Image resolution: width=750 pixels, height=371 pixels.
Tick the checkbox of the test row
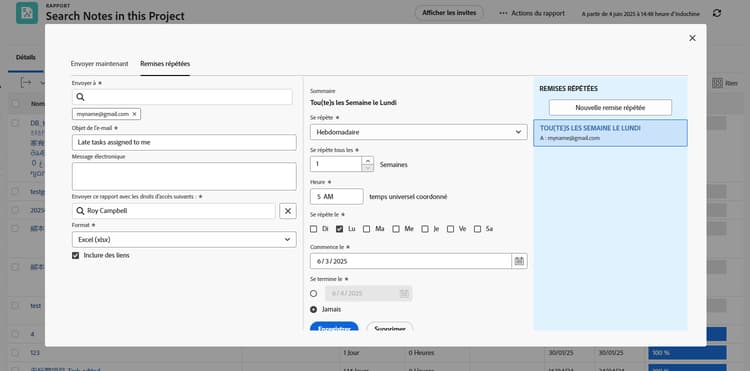15,306
